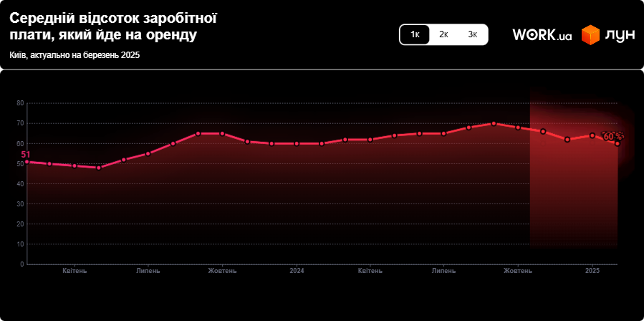
Task: Click the data point above the 2024 label
Action: click(297, 143)
